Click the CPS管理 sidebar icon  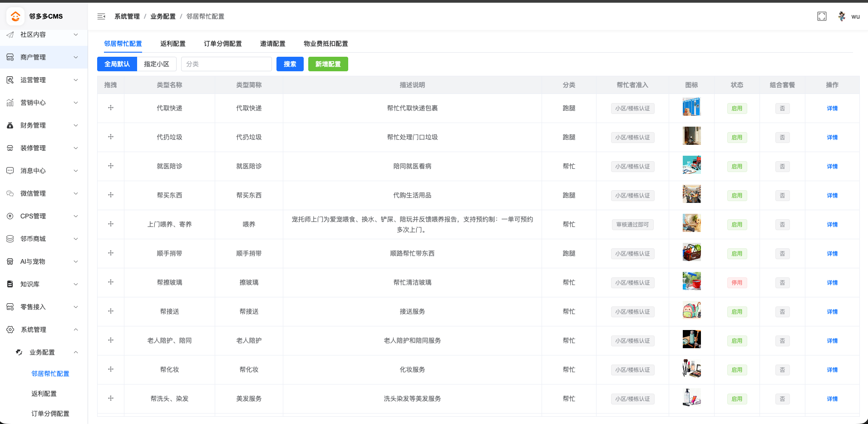(x=10, y=216)
